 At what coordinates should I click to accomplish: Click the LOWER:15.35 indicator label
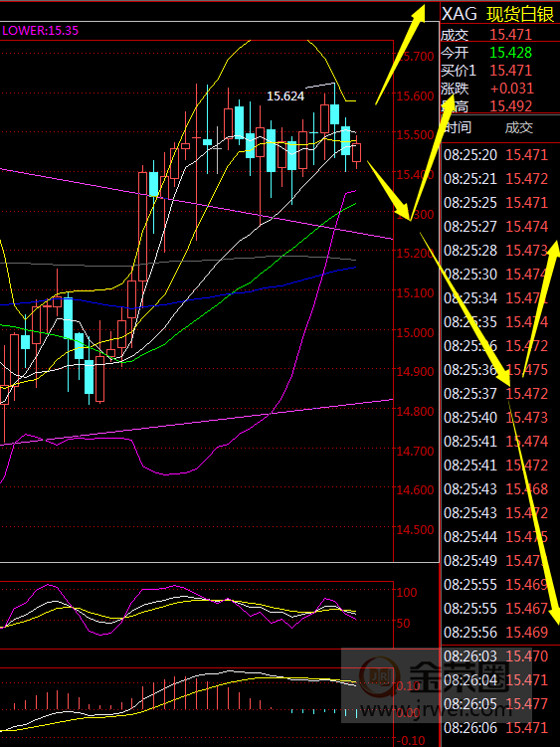(41, 31)
